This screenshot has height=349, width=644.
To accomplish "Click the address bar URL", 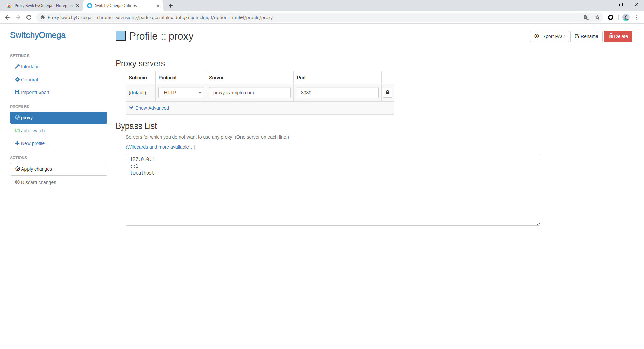I will point(185,17).
